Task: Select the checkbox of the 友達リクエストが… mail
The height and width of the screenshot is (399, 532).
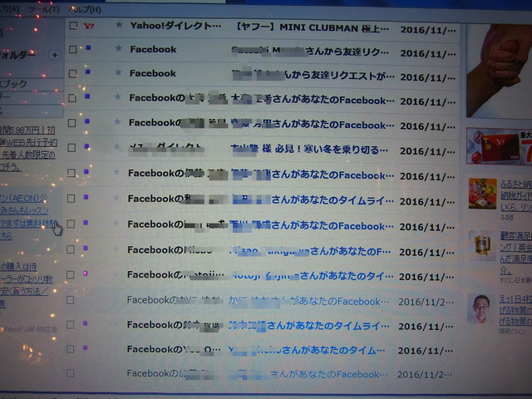Action: (72, 74)
